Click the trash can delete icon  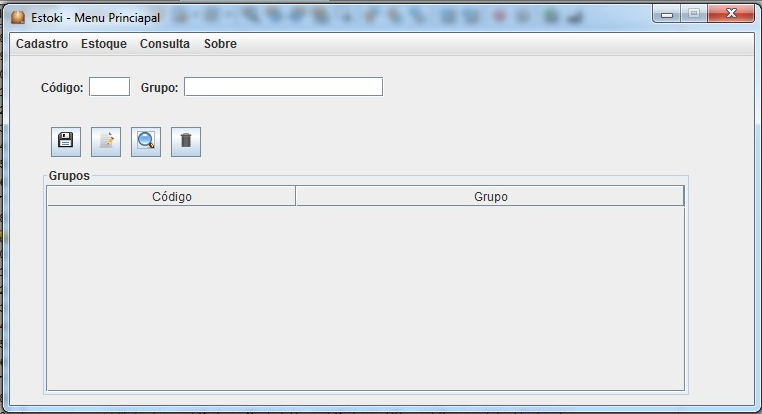coord(186,141)
